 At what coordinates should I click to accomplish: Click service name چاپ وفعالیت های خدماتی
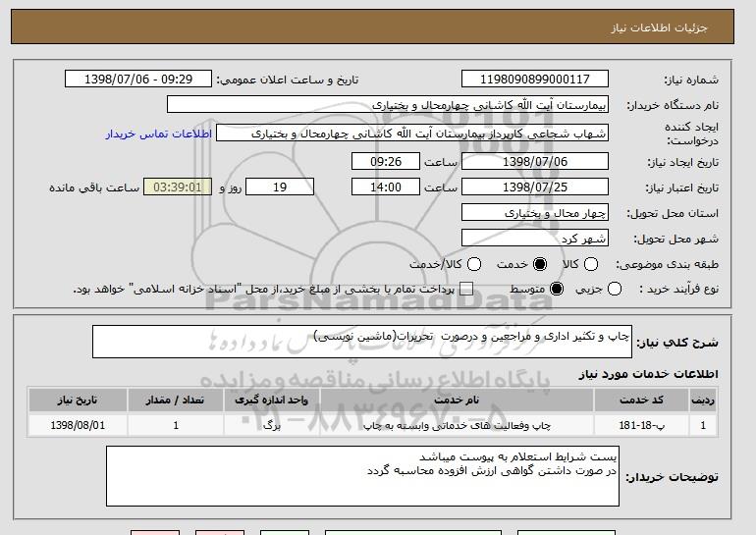[457, 426]
